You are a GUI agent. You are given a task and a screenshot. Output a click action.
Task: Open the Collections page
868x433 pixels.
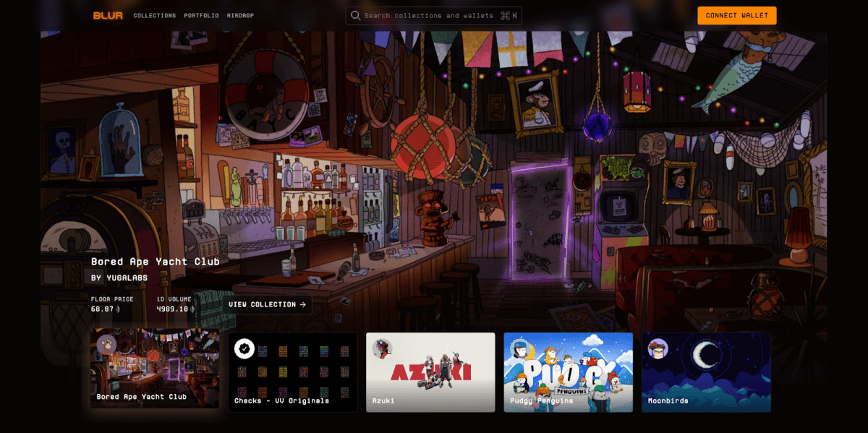click(x=155, y=15)
